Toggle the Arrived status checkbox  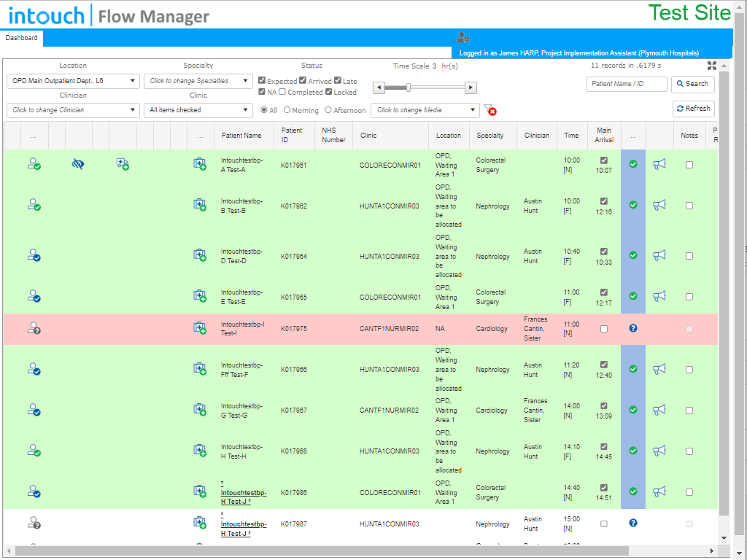pyautogui.click(x=303, y=80)
